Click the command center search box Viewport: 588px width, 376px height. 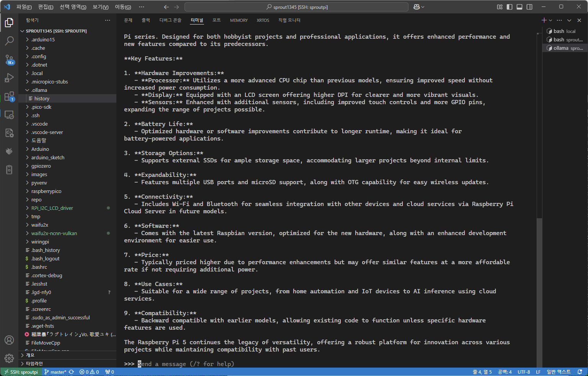pyautogui.click(x=296, y=7)
